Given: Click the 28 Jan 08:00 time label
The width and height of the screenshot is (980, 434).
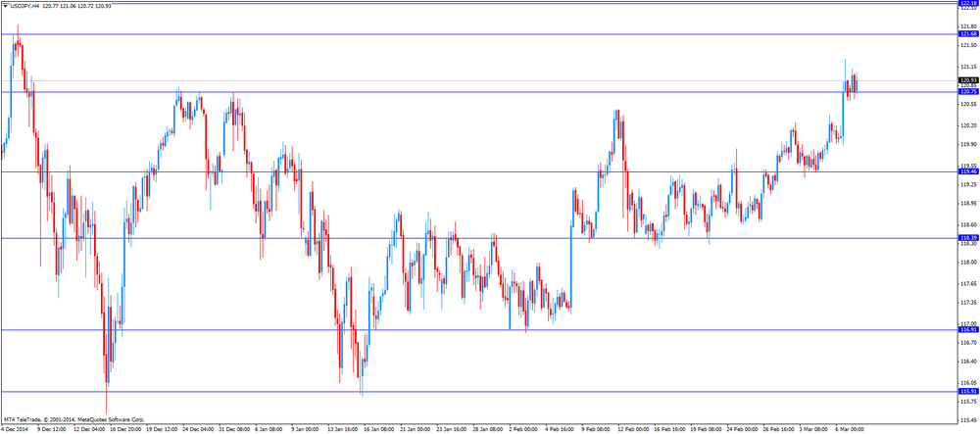Looking at the screenshot, I should (488, 430).
